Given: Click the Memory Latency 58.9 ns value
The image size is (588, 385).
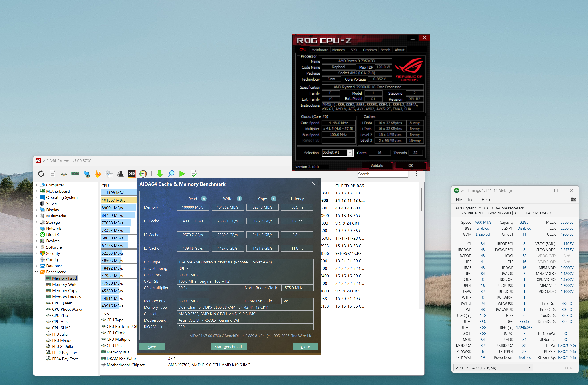Looking at the screenshot, I should (x=297, y=207).
